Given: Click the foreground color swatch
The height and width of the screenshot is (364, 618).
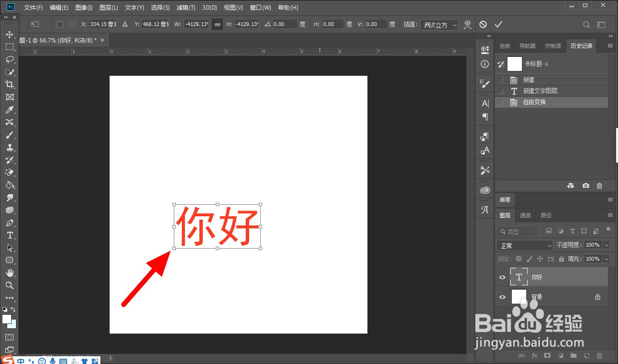Looking at the screenshot, I should [x=7, y=319].
